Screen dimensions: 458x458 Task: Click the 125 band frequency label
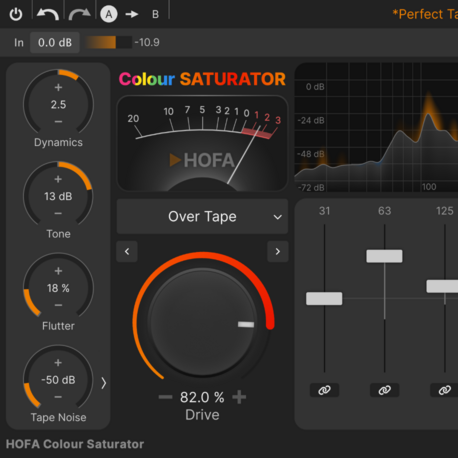coord(445,211)
